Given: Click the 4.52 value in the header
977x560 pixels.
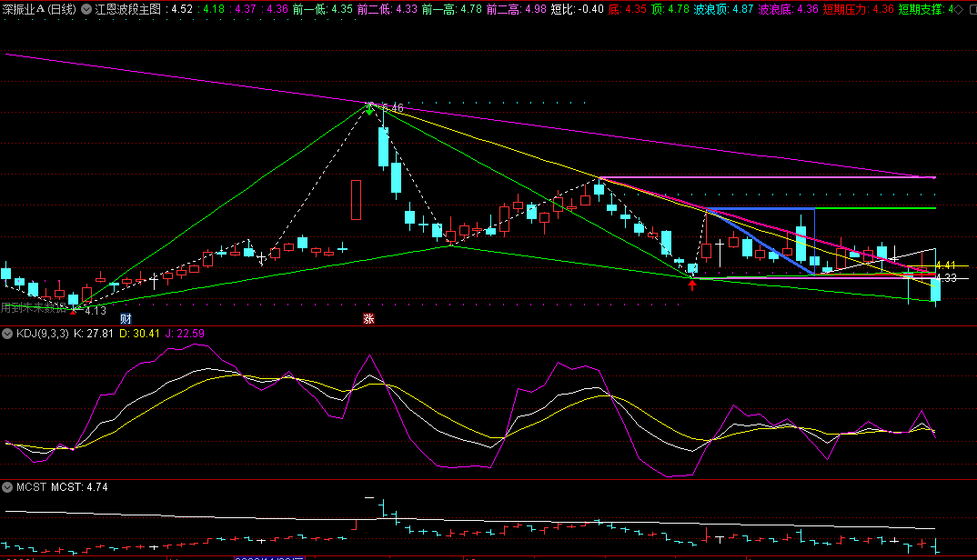Looking at the screenshot, I should pyautogui.click(x=182, y=9).
